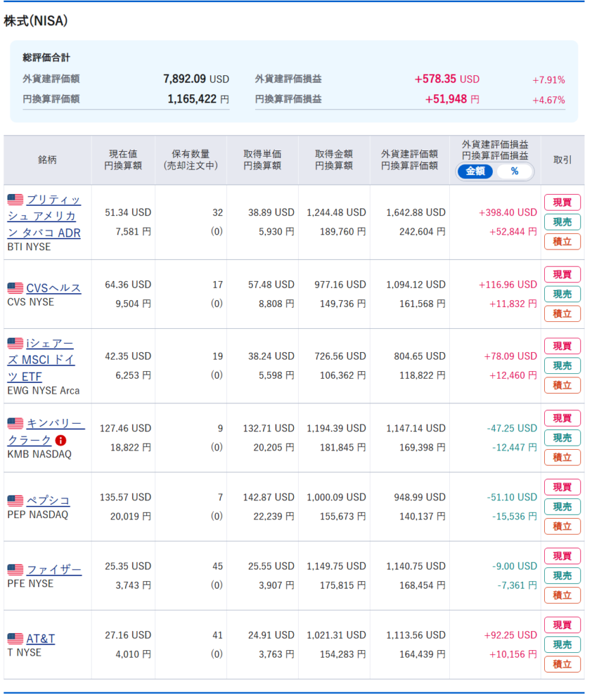Click 積立 in the ファイザー row
Screen dimensions: 592x700
(x=562, y=595)
